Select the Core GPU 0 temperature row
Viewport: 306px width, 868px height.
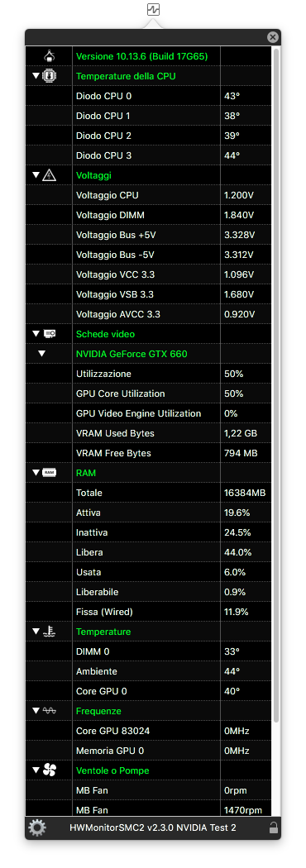point(149,691)
